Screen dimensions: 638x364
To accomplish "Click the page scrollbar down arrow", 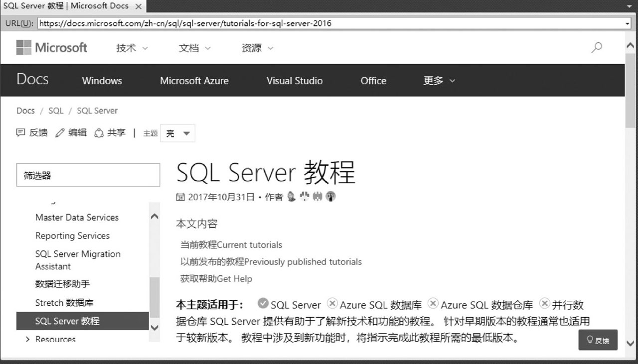I will pos(630,343).
